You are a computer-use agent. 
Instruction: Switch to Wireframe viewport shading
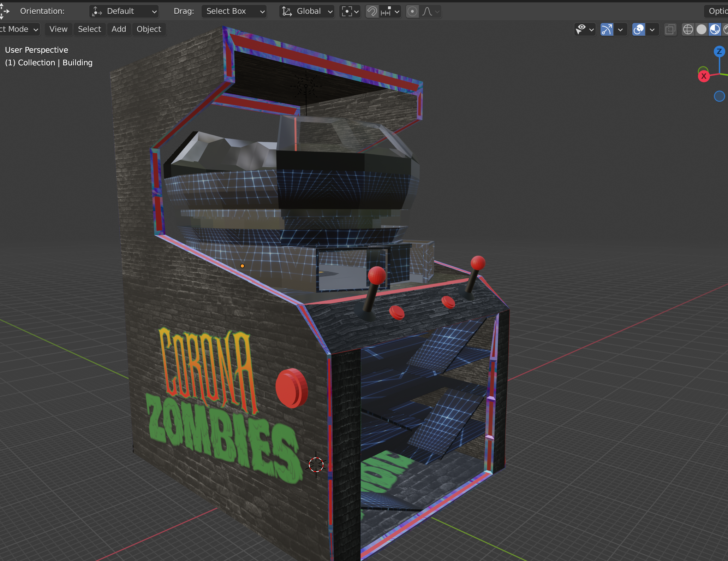(688, 30)
